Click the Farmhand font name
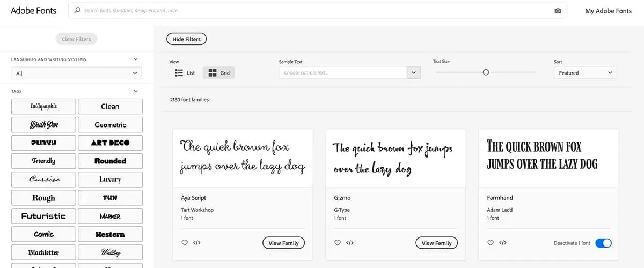 coord(500,198)
